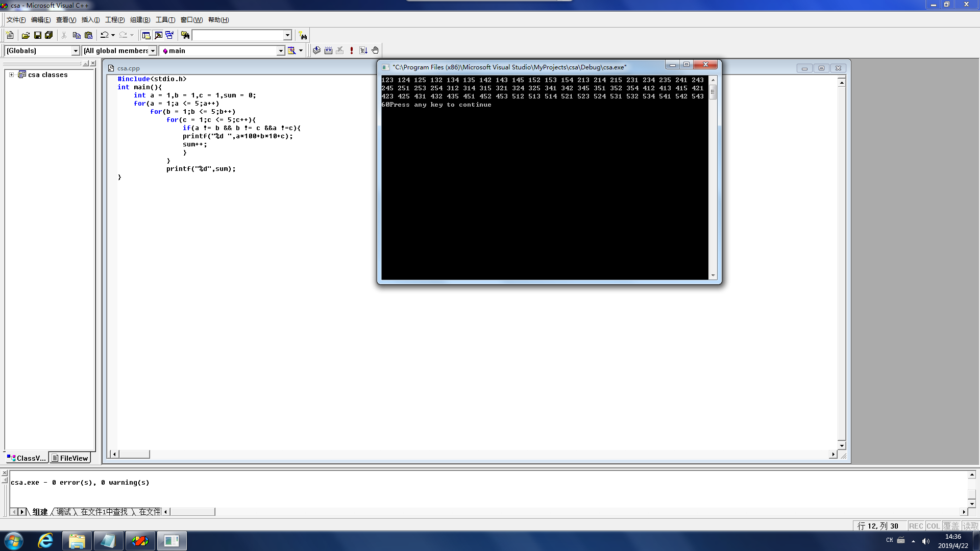Image resolution: width=980 pixels, height=551 pixels.
Task: Click the hand breakpoint icon
Action: coord(375,51)
